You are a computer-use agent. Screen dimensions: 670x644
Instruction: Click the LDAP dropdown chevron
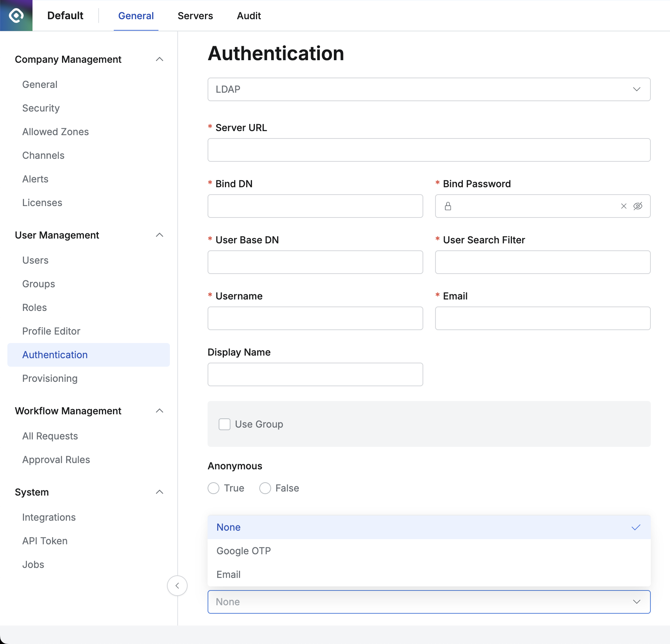click(x=637, y=89)
